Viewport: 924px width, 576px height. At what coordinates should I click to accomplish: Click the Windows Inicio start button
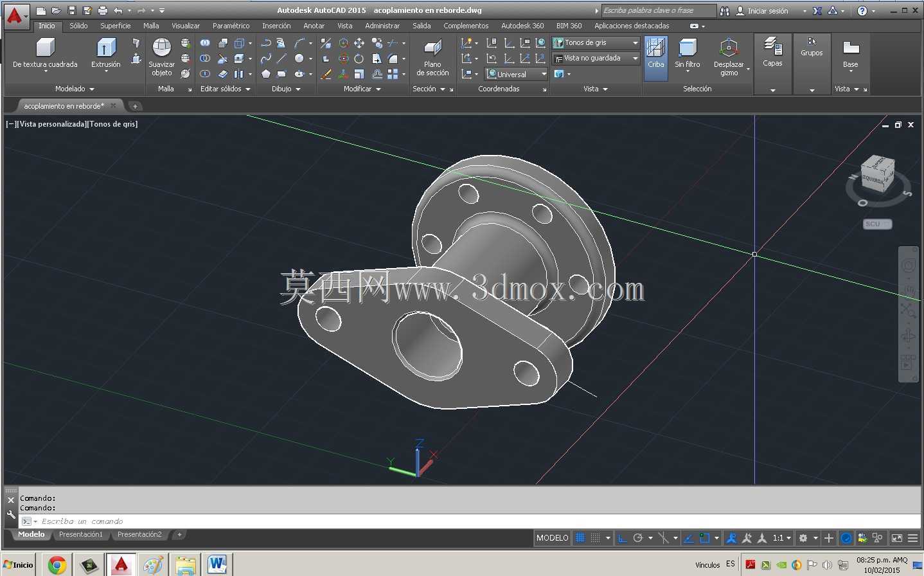[19, 565]
